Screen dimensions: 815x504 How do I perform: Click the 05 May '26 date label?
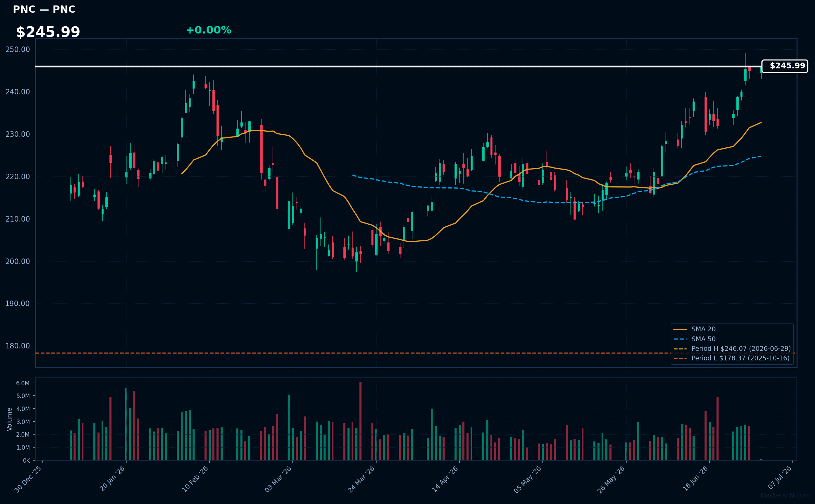coord(528,479)
